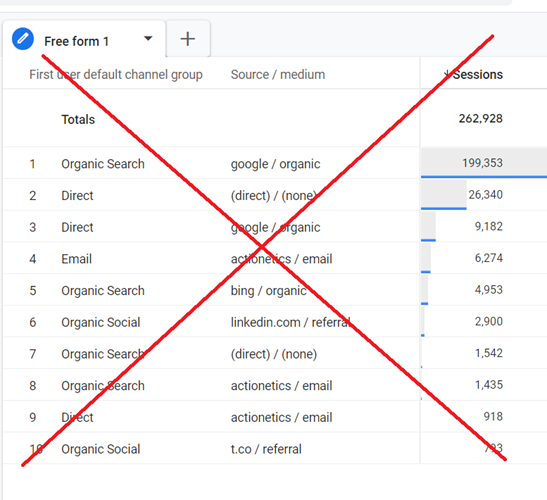Select Direct in row 3
This screenshot has height=500, width=547.
point(77,227)
